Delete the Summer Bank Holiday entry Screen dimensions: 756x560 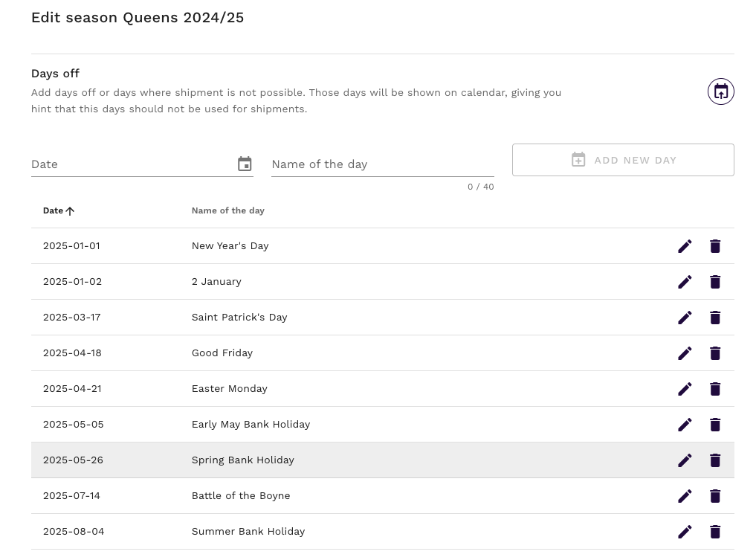715,532
